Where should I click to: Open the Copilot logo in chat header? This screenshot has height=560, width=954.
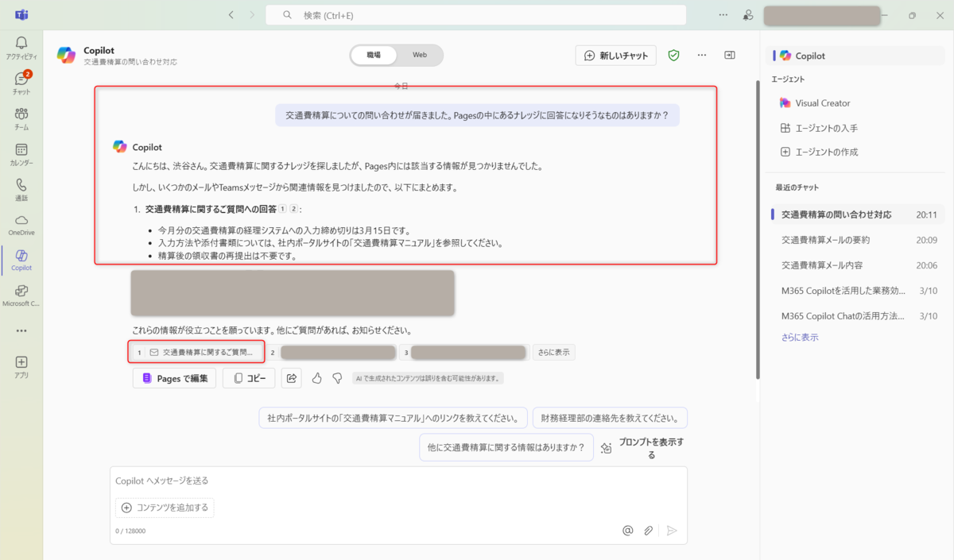(66, 55)
